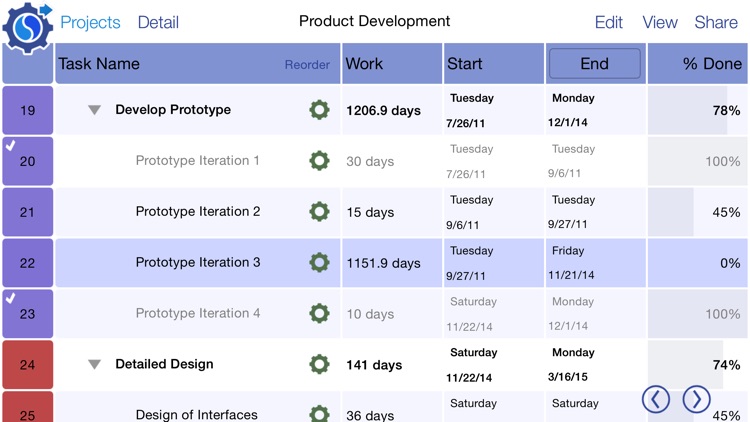Adjust 45% progress bar of Prototype Iteration 2
This screenshot has width=750, height=422.
point(697,212)
